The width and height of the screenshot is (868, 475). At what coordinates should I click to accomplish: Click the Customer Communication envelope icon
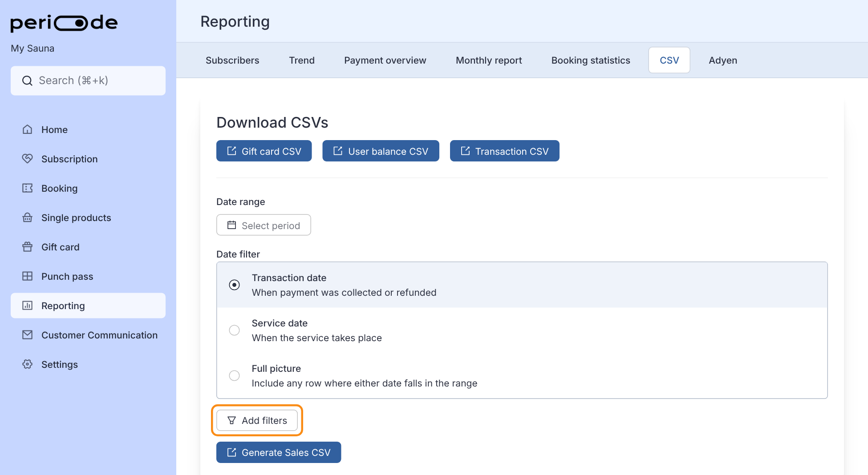28,335
